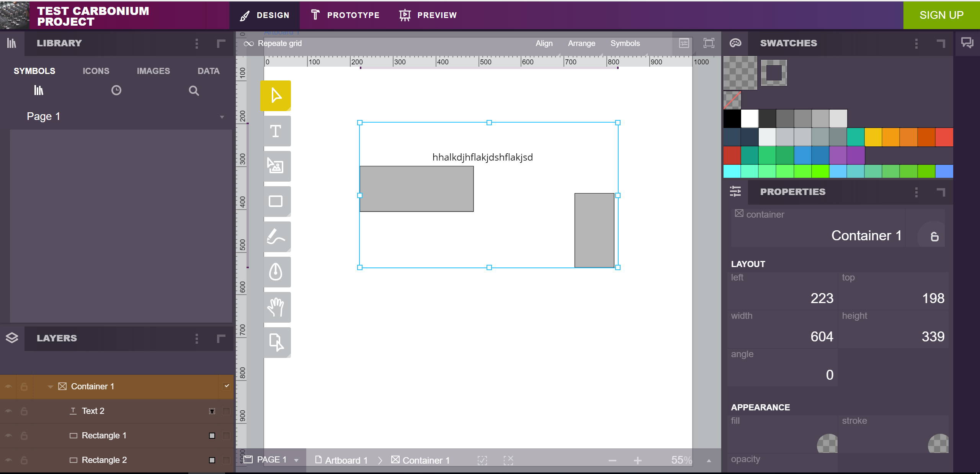Select the Image insert tool
980x474 pixels.
[x=276, y=166]
